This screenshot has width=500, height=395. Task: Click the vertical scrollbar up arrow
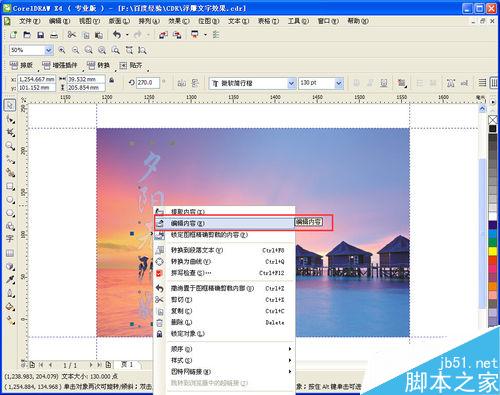click(x=482, y=108)
